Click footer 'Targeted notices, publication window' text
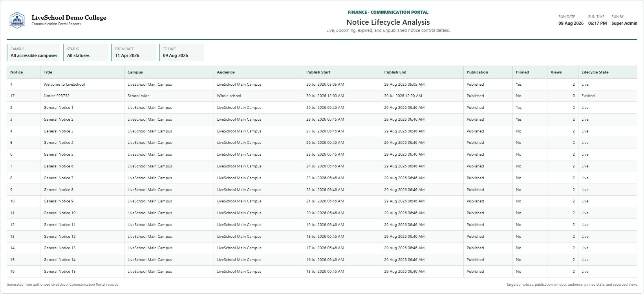Viewport: 644px width, 294px height. (x=572, y=285)
